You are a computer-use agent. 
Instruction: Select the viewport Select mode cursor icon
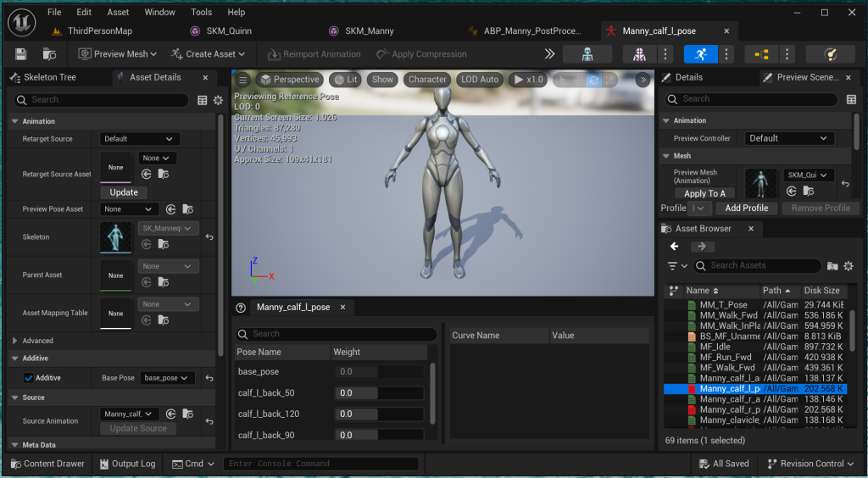point(561,80)
